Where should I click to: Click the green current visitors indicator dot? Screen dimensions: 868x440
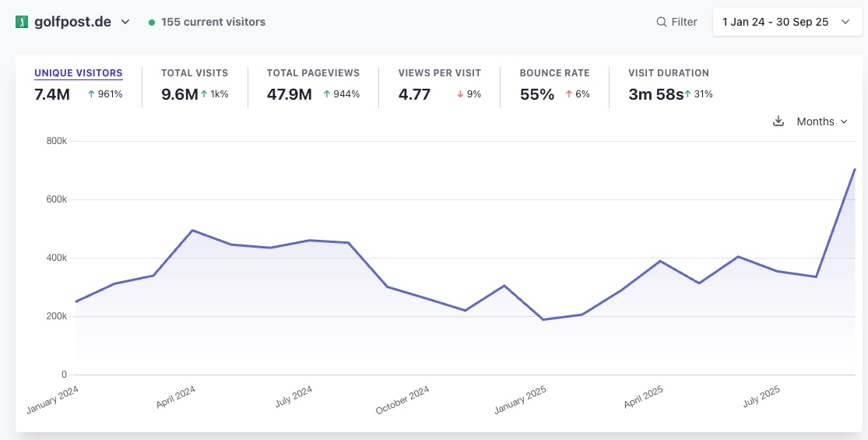(152, 23)
